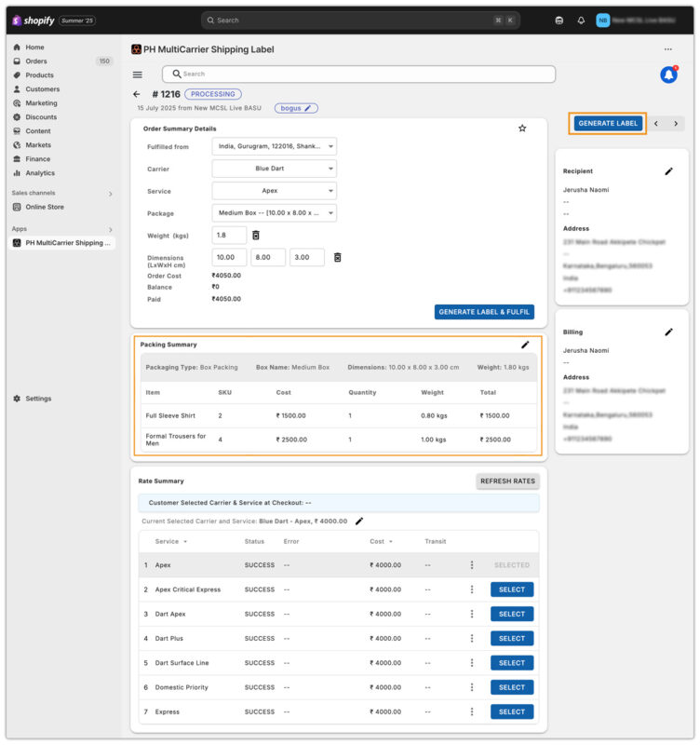Click the Refresh Rates button

pos(507,481)
